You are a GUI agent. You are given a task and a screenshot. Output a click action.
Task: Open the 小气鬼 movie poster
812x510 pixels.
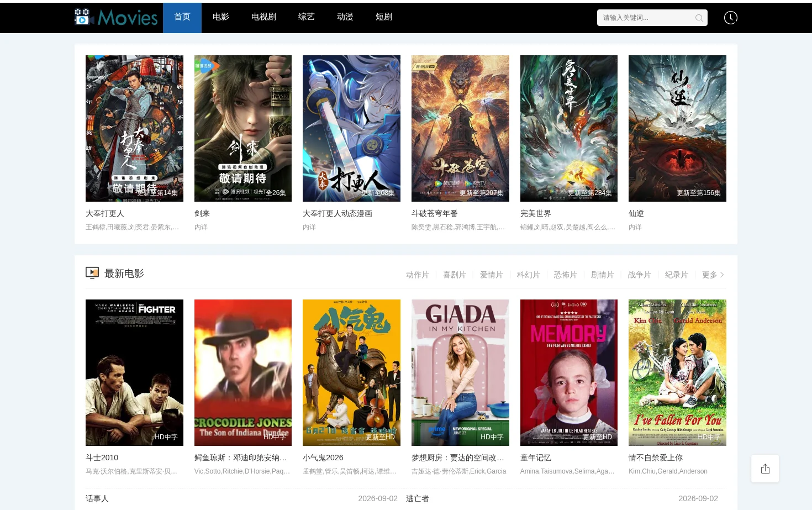(351, 372)
